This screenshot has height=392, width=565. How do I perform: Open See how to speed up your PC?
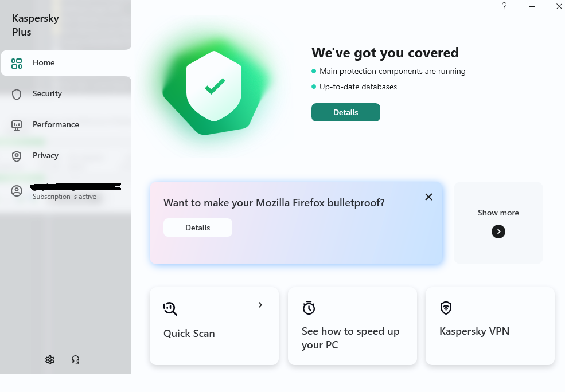(x=352, y=338)
